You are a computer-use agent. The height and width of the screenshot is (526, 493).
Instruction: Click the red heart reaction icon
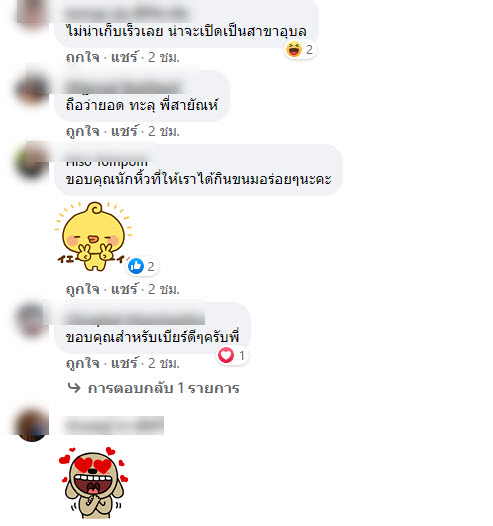226,355
